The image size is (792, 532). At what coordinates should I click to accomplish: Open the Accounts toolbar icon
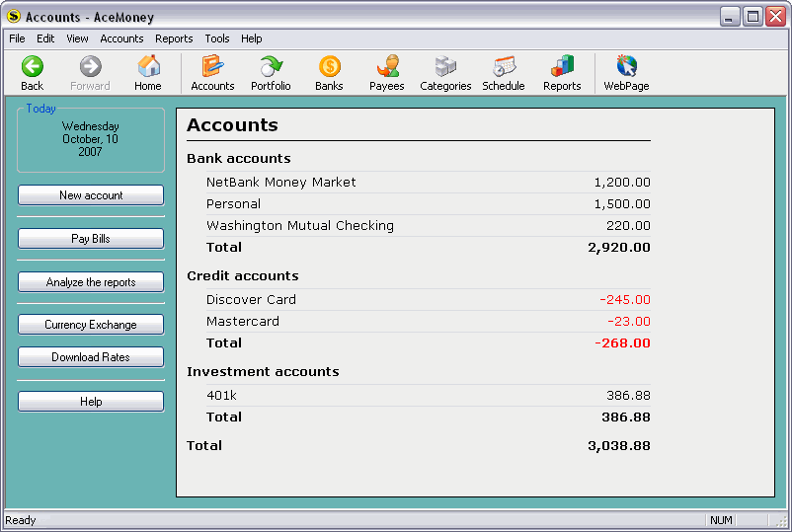[x=212, y=67]
